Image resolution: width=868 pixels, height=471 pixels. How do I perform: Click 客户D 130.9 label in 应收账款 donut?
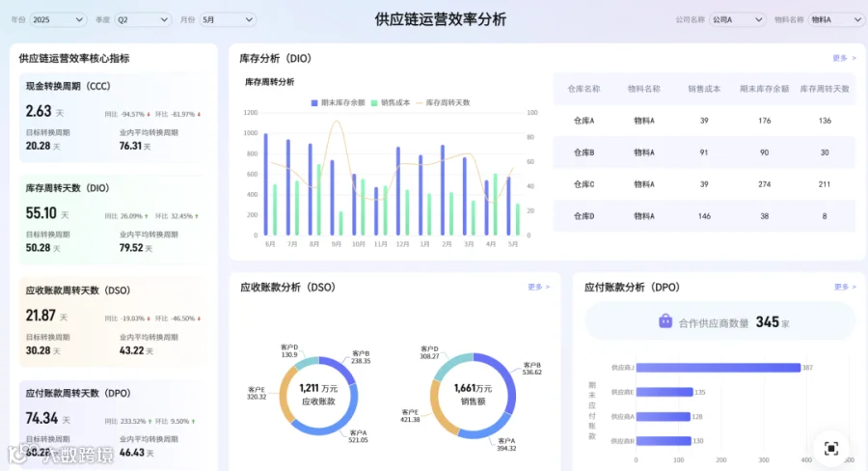pyautogui.click(x=289, y=350)
